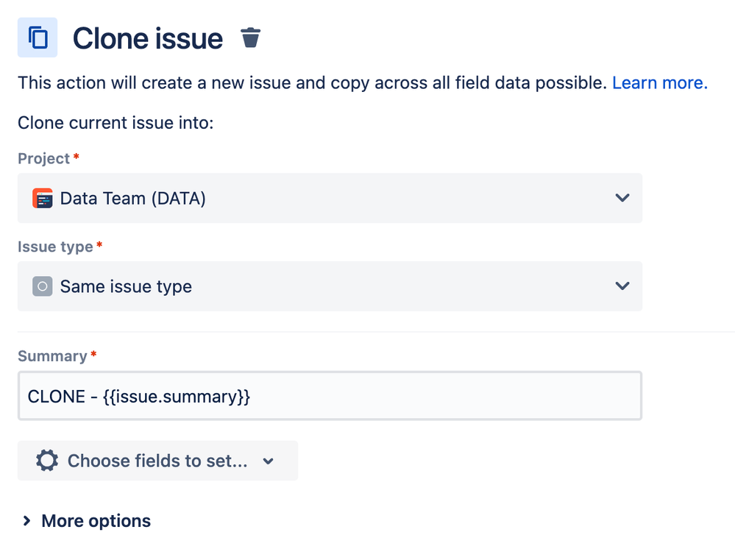Click the chevron beside More options

pyautogui.click(x=26, y=520)
